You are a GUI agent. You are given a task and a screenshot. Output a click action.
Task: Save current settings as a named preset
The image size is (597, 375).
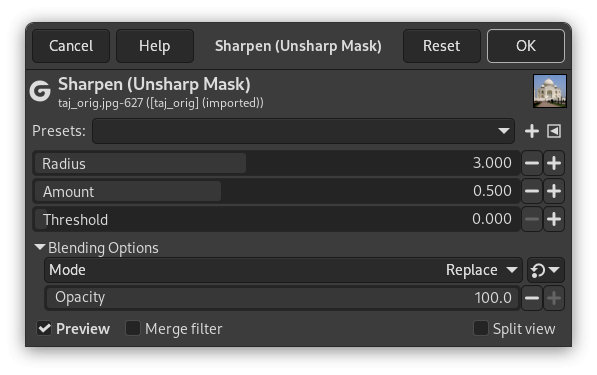click(x=532, y=131)
